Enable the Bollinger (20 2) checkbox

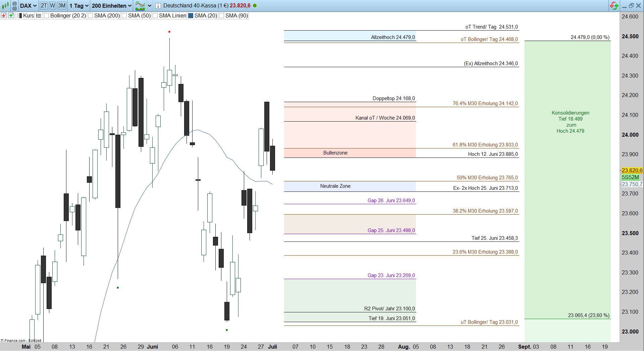click(x=47, y=15)
